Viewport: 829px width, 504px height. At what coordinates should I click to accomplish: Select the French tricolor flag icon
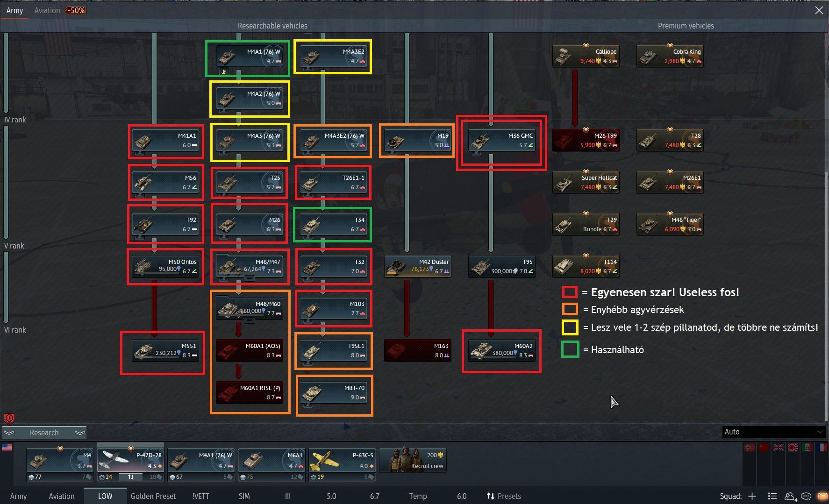point(822,447)
